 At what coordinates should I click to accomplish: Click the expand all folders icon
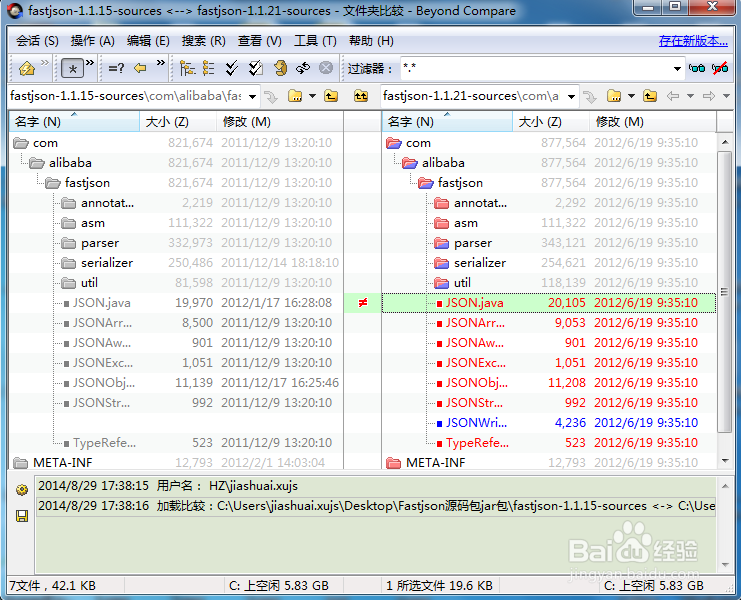pos(188,69)
